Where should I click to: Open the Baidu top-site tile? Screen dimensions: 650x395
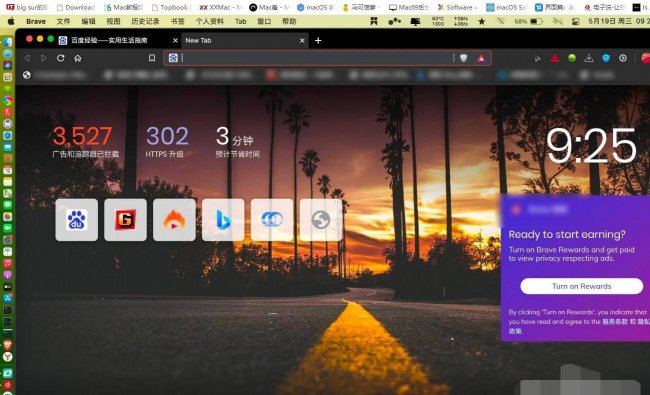tap(77, 220)
